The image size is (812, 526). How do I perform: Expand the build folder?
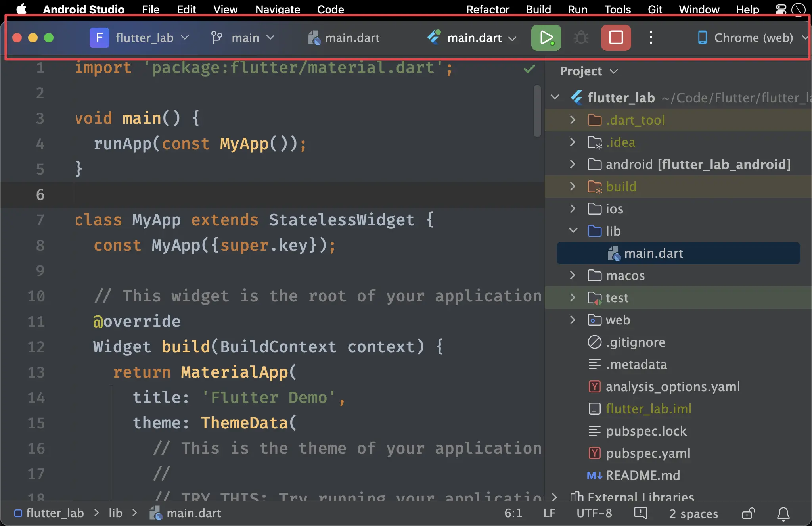[573, 186]
